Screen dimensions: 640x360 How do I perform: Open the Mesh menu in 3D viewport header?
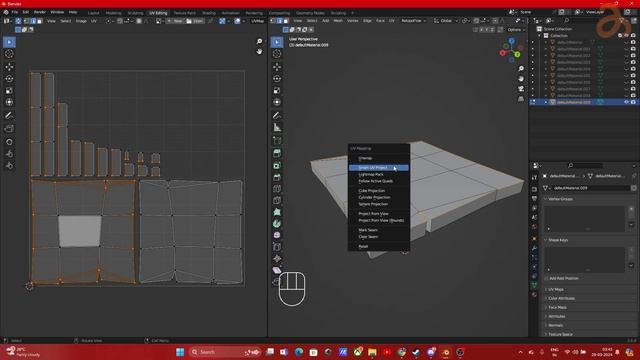[338, 21]
